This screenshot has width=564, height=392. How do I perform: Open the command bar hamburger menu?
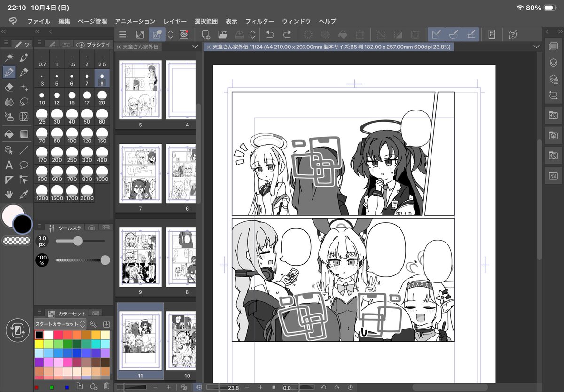(x=123, y=34)
